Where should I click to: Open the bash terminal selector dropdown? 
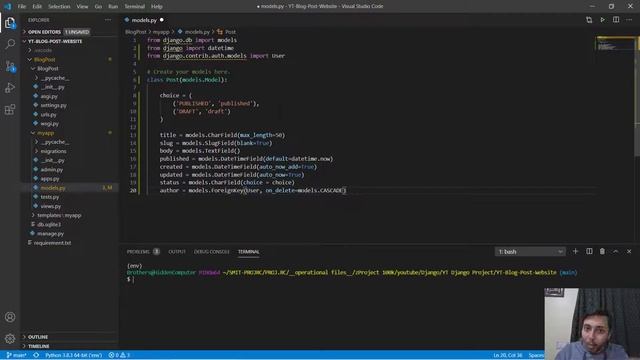pos(530,251)
